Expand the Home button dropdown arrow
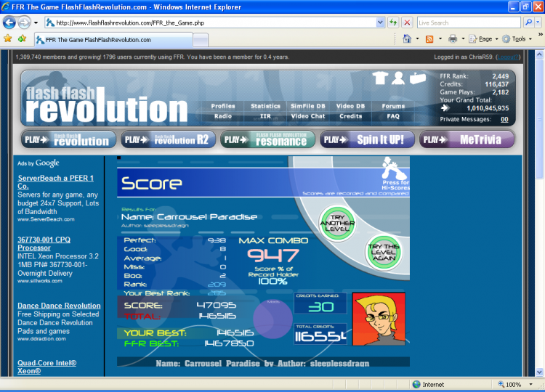 click(x=417, y=39)
